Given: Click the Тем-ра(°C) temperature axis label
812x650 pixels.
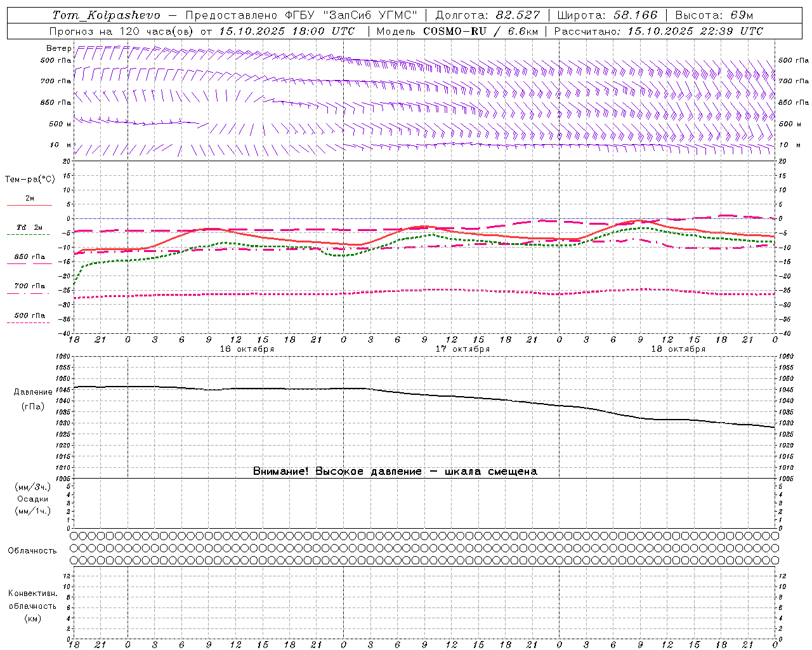Looking at the screenshot, I should tap(30, 180).
